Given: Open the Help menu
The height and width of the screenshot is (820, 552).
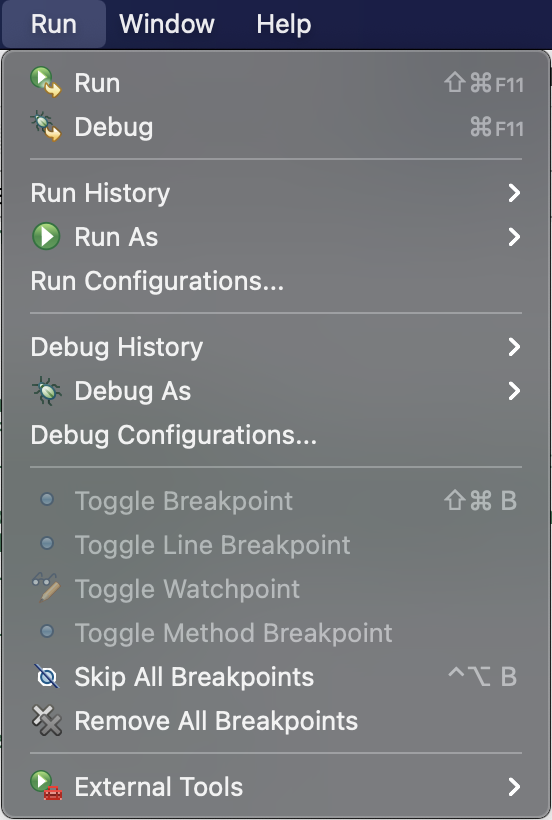Looking at the screenshot, I should pyautogui.click(x=284, y=24).
